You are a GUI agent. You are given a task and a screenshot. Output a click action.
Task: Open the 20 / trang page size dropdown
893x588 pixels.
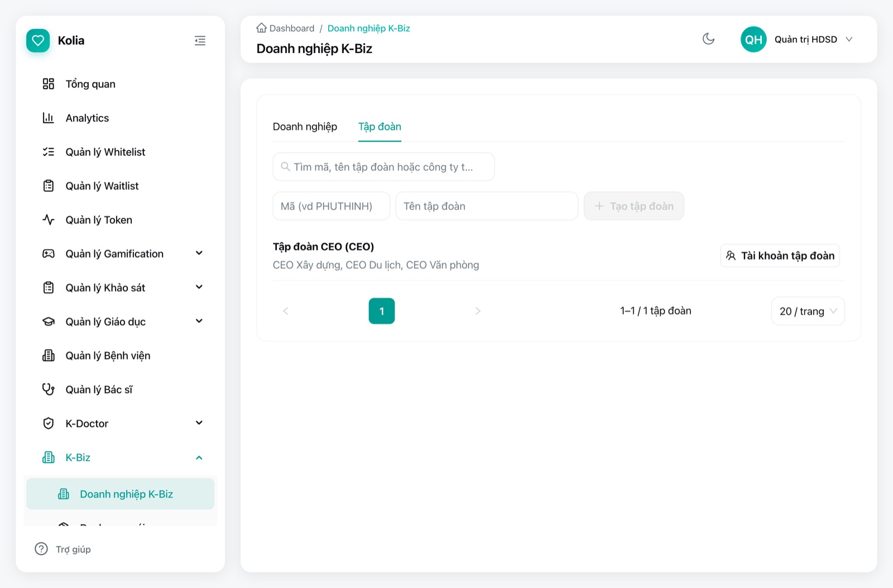click(x=808, y=311)
